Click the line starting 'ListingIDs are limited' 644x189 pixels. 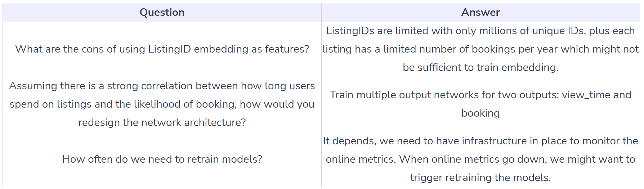[x=480, y=31]
